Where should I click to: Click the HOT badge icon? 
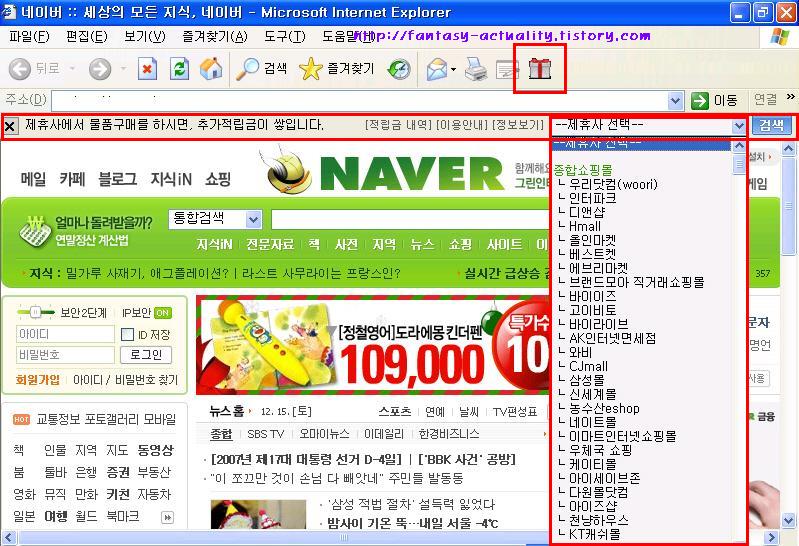[21, 420]
